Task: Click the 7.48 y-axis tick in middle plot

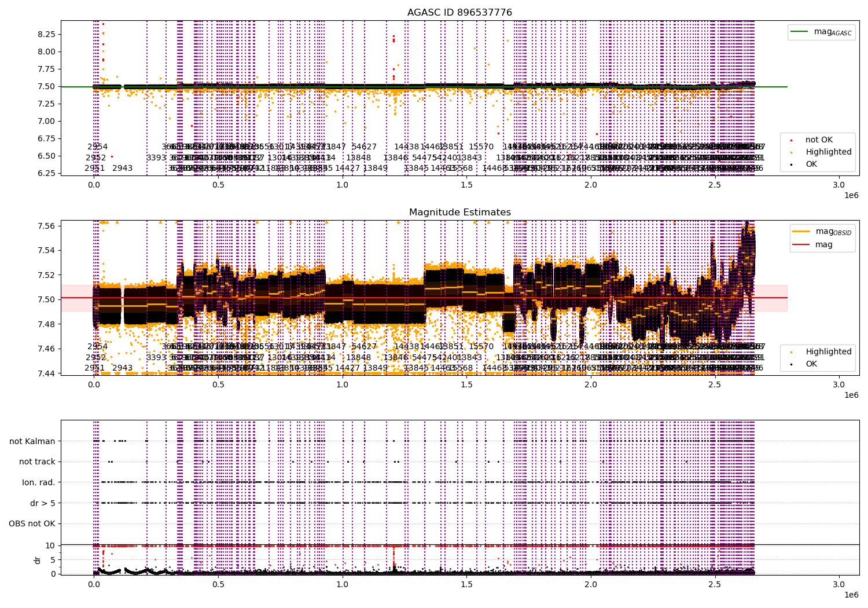Action: click(46, 324)
